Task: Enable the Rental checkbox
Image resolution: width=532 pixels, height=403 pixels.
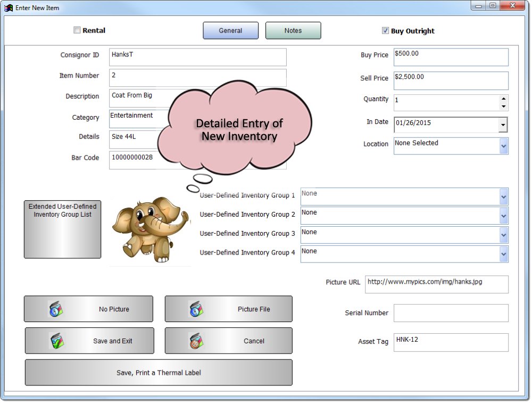Action: [x=77, y=30]
